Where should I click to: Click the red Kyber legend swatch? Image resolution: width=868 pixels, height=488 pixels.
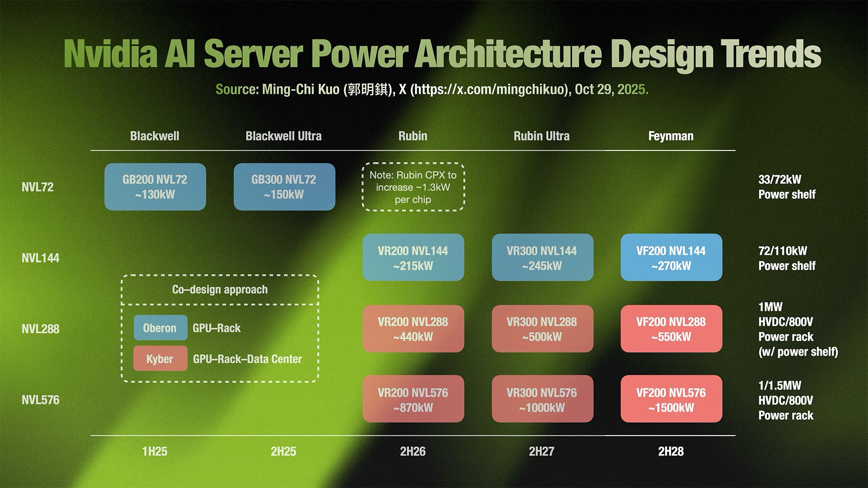tap(160, 358)
